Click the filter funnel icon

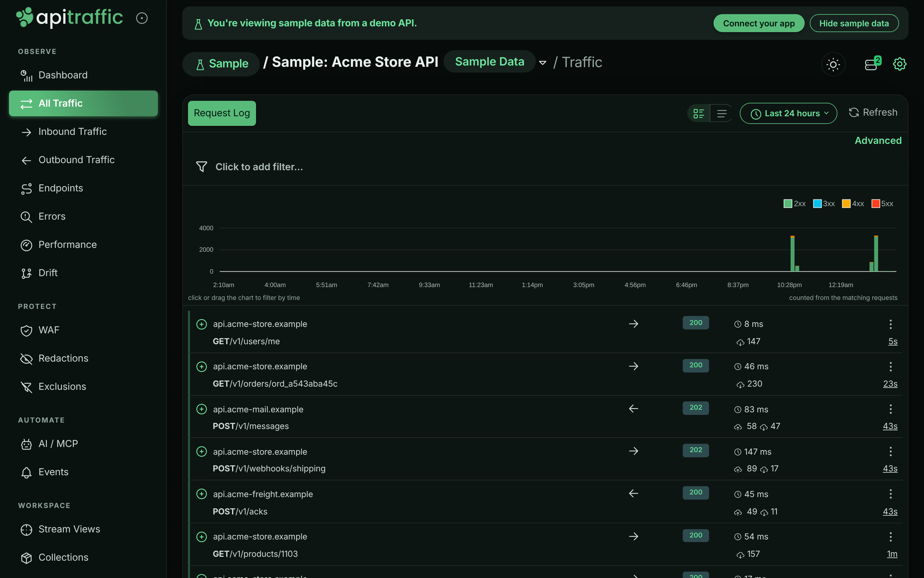pos(201,167)
